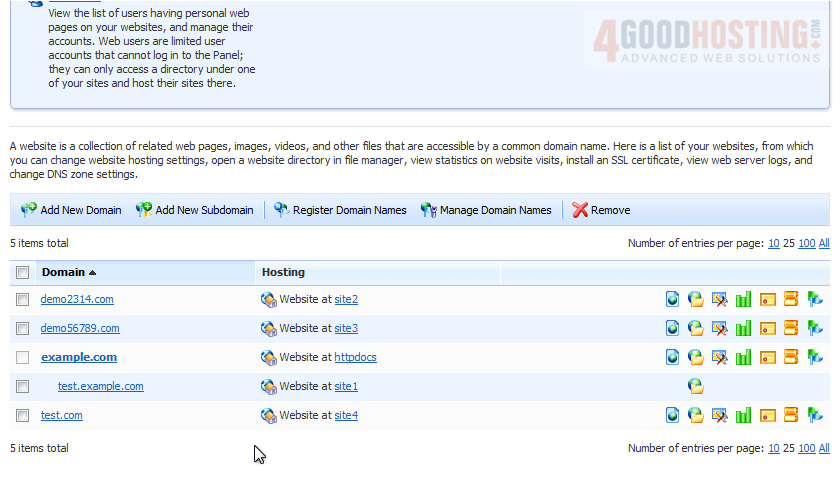Click the Hosting column header
This screenshot has width=840, height=480.
coord(283,272)
